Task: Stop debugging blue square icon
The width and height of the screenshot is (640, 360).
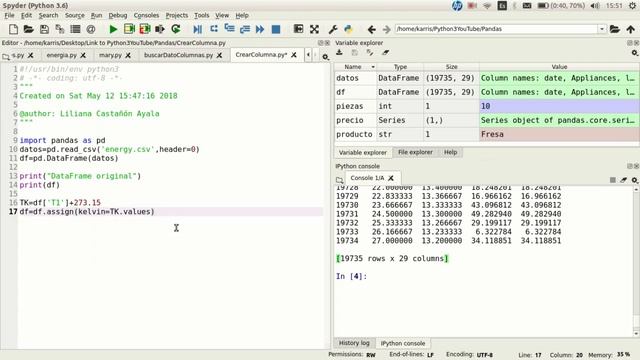Action: click(276, 29)
